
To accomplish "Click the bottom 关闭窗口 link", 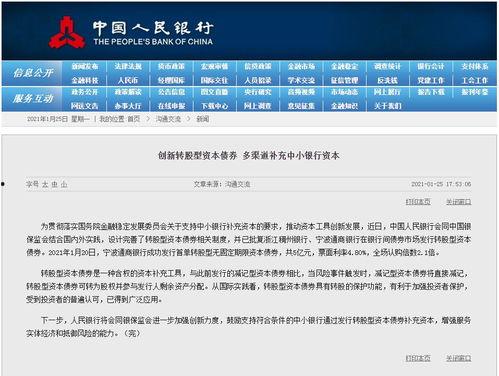I will [x=459, y=358].
